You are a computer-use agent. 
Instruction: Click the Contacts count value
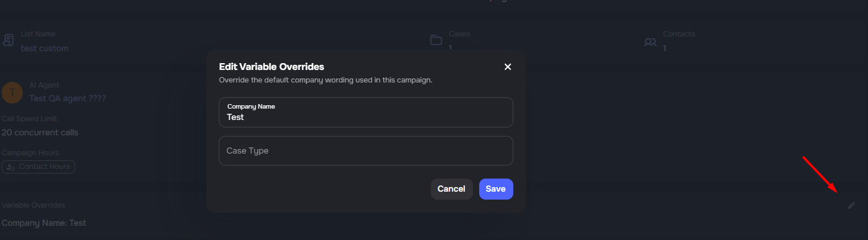click(x=664, y=48)
